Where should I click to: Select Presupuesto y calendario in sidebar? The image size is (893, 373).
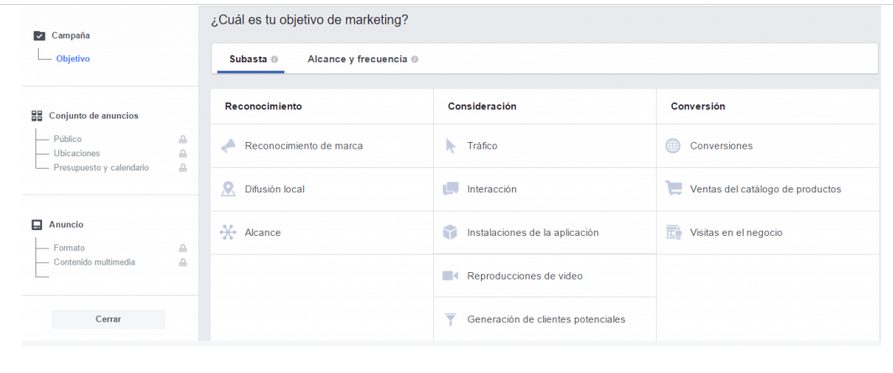[101, 168]
